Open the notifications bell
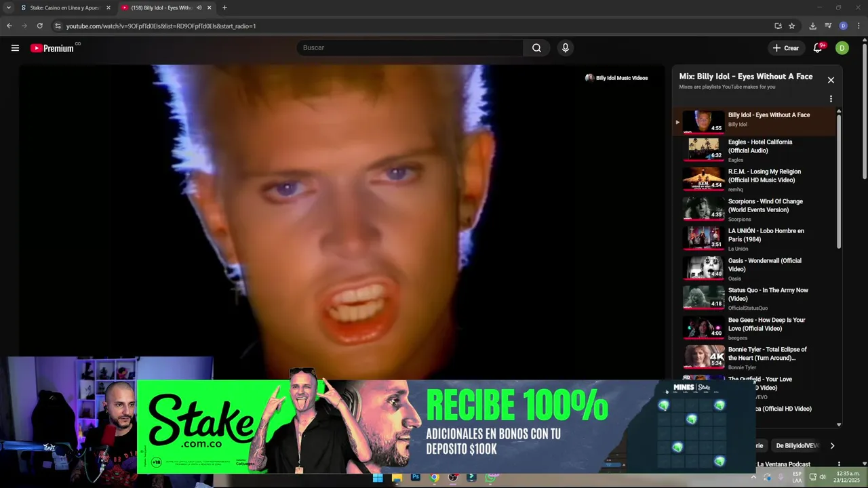The image size is (868, 488). 818,48
